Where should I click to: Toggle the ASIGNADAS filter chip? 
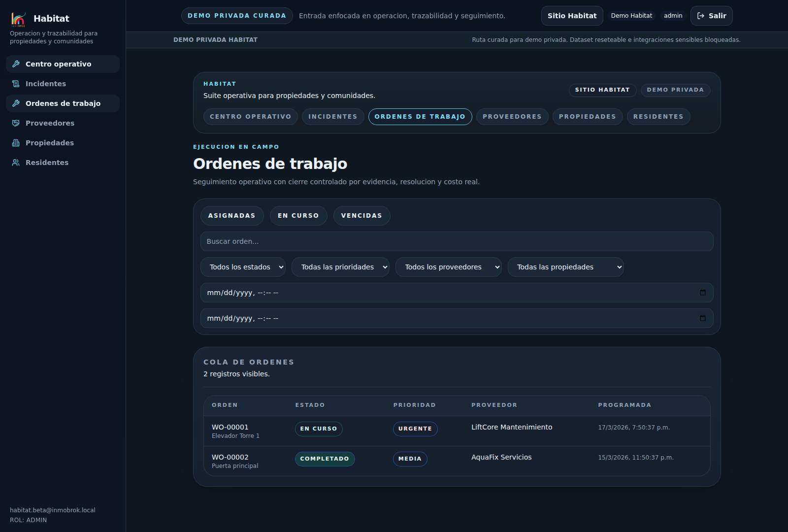231,215
